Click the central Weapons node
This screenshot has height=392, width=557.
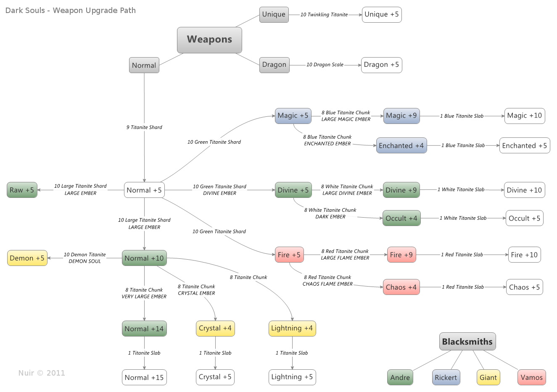pos(209,40)
